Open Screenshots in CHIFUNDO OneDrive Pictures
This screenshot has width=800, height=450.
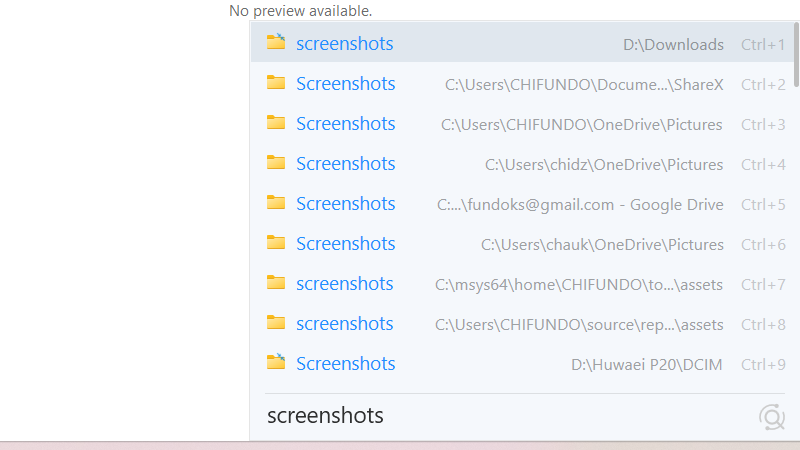click(345, 124)
